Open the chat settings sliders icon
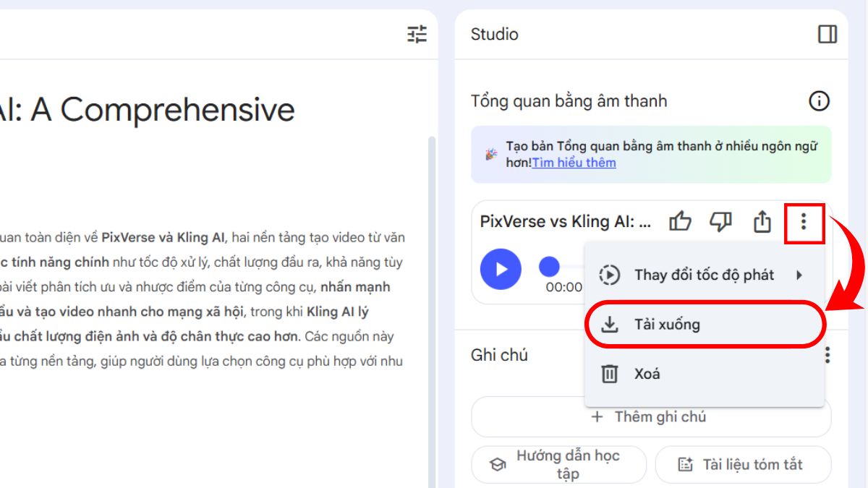868x488 pixels. coord(417,34)
